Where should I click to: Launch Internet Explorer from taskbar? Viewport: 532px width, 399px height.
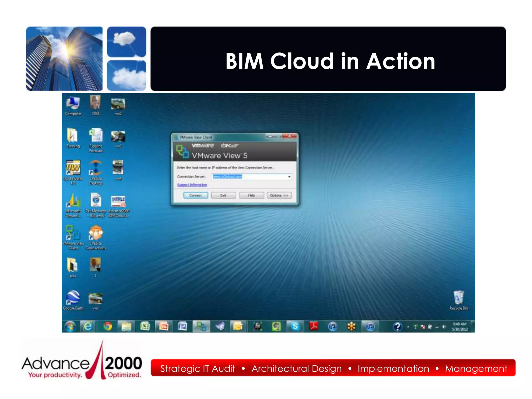pyautogui.click(x=88, y=326)
